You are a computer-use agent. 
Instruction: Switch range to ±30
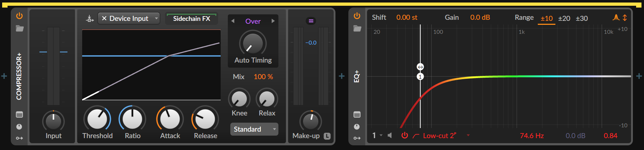tap(582, 18)
